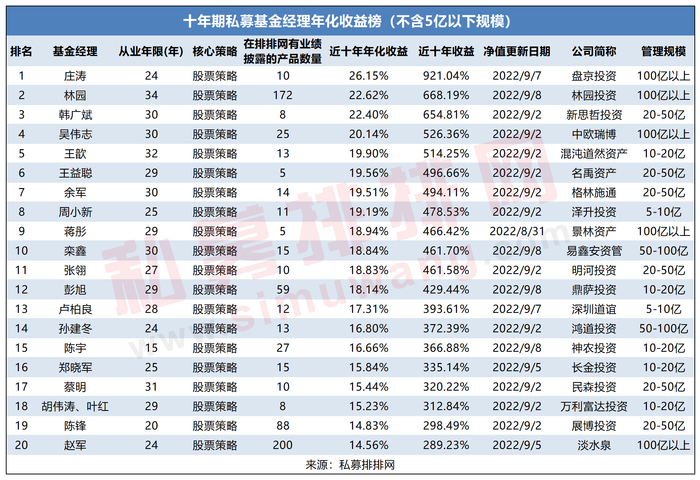Select fund manager name 余军
The width and height of the screenshot is (700, 480).
75,192
